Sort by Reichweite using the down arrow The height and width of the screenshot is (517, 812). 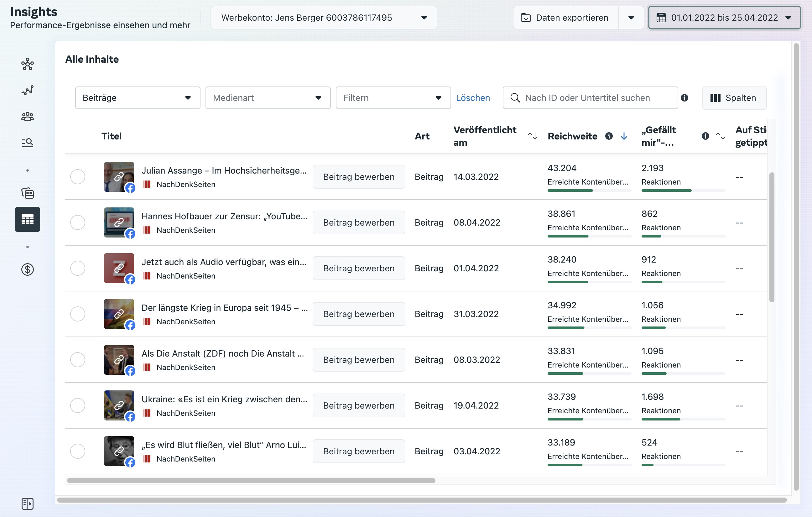tap(624, 136)
